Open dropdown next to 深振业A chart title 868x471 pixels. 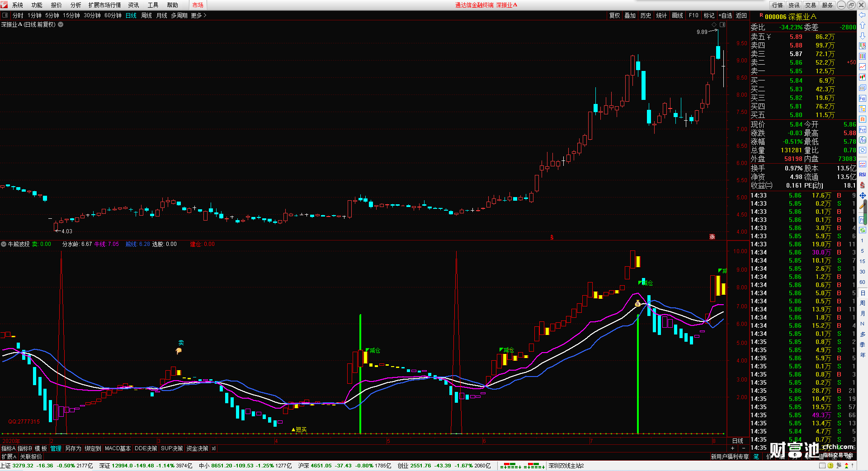point(61,24)
